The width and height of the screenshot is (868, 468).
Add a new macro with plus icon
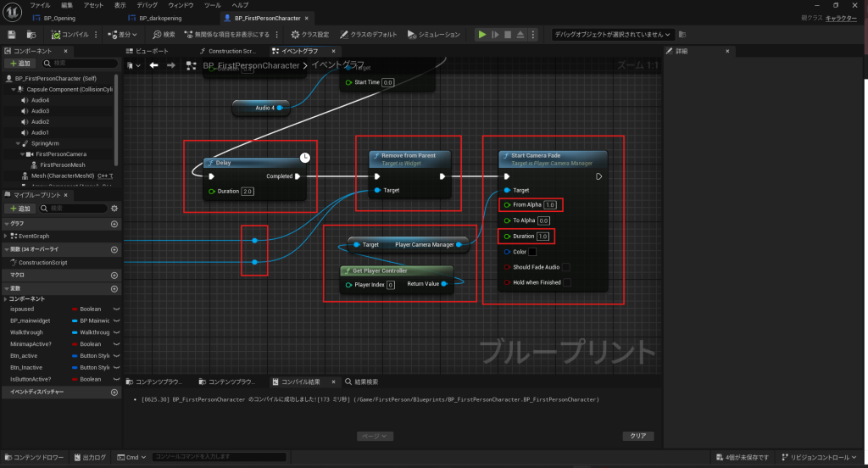[x=114, y=276]
